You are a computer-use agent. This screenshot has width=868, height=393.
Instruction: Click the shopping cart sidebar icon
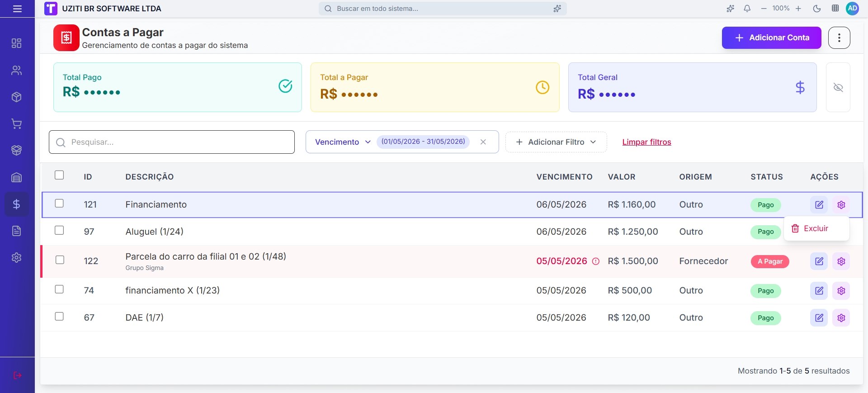click(x=17, y=124)
